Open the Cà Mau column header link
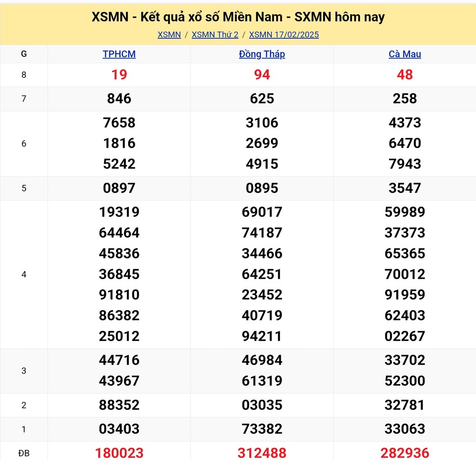476x460 pixels. [405, 54]
